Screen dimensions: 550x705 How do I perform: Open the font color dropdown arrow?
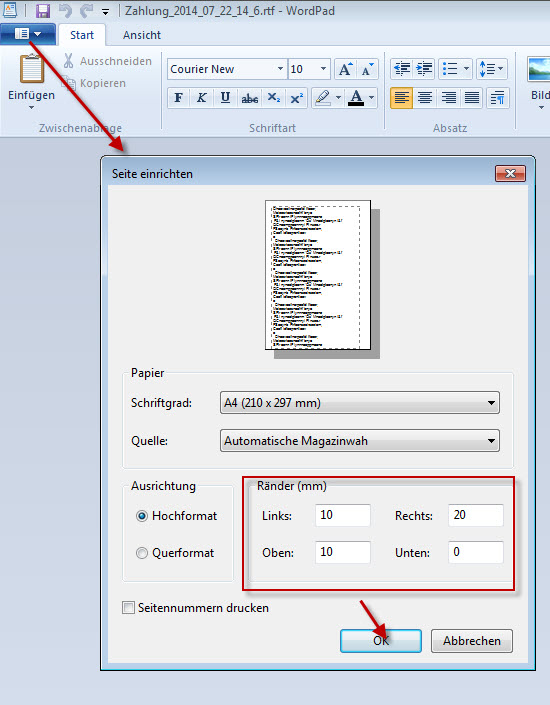371,98
